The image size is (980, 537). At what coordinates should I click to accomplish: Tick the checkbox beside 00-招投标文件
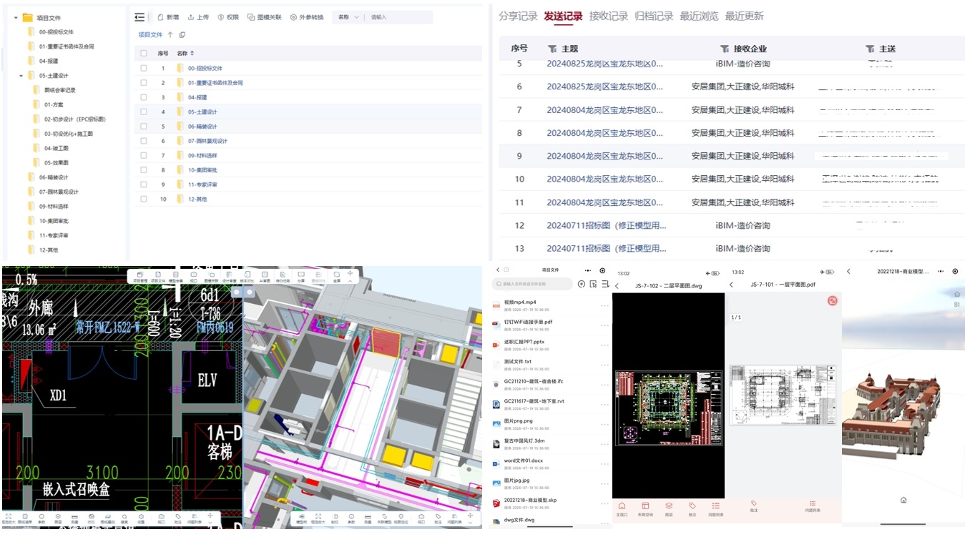coord(144,68)
